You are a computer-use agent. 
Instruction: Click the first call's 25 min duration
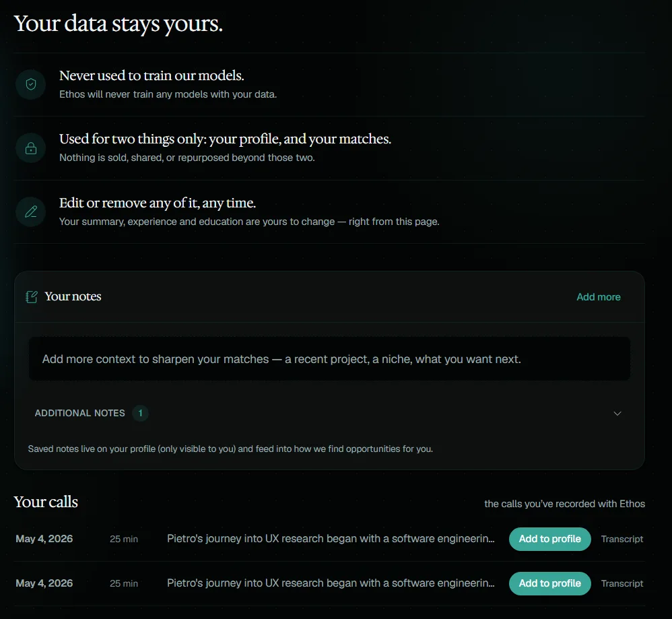pos(124,540)
